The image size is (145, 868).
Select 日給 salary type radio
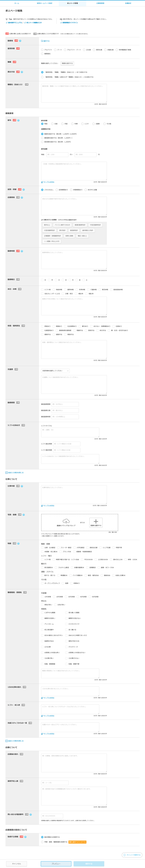click(x=52, y=124)
